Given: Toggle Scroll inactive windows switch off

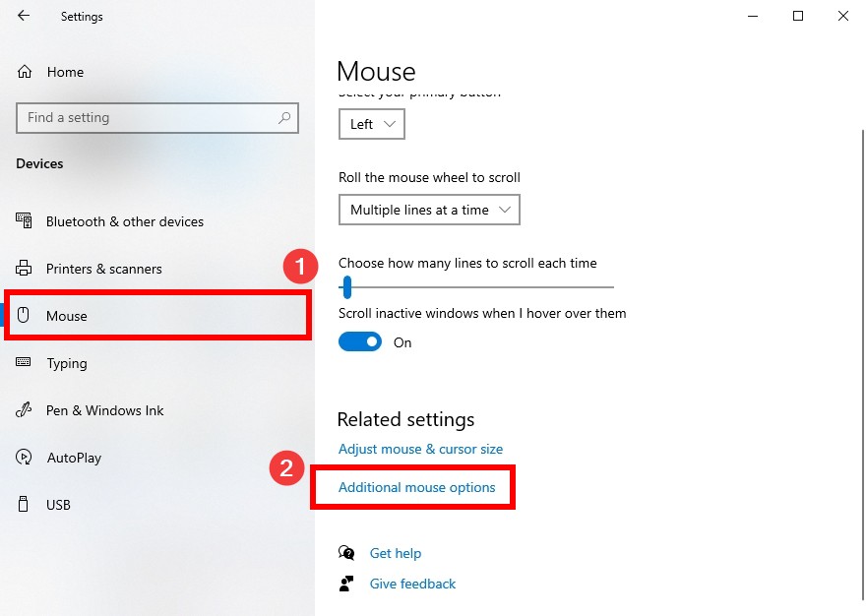Looking at the screenshot, I should point(360,342).
